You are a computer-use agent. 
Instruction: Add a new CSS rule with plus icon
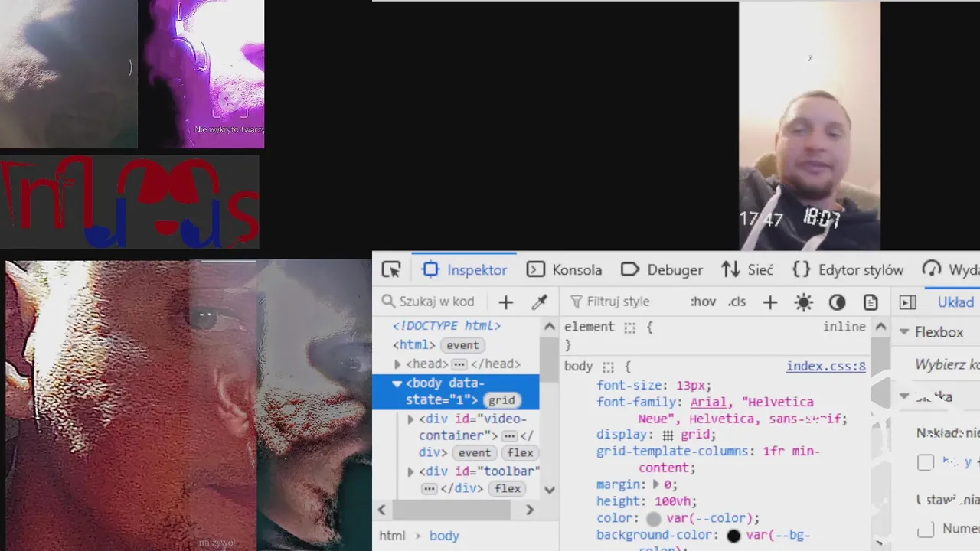pos(769,302)
